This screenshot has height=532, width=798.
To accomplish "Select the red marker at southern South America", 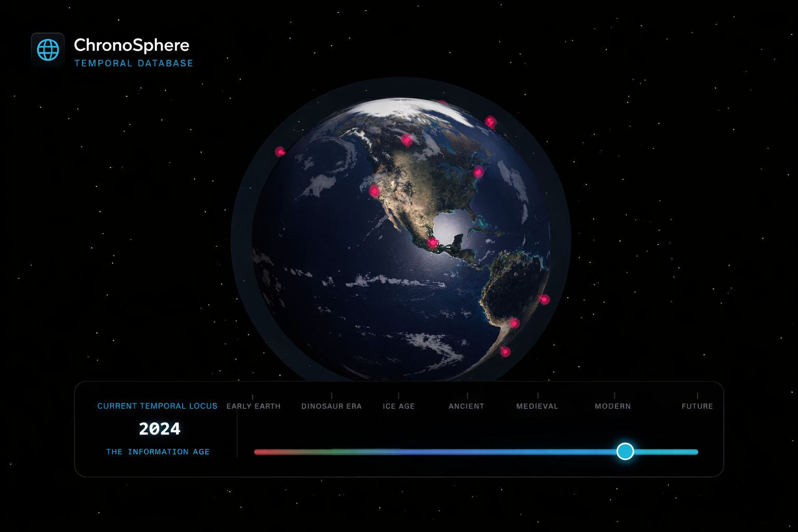I will pos(505,352).
